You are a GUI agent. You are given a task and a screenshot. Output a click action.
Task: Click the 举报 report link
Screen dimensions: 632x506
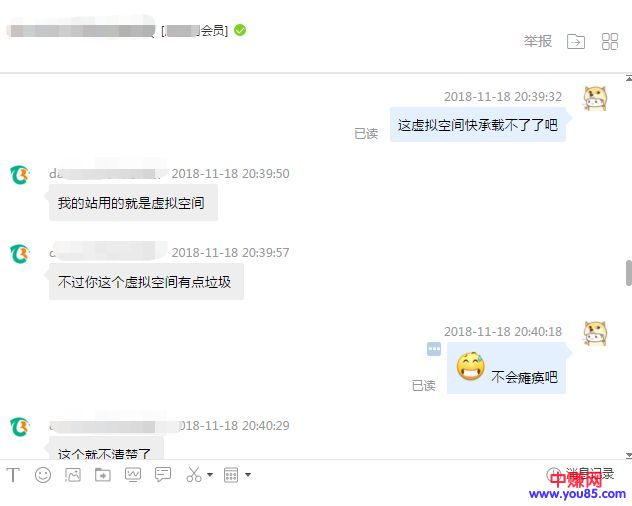pos(538,41)
